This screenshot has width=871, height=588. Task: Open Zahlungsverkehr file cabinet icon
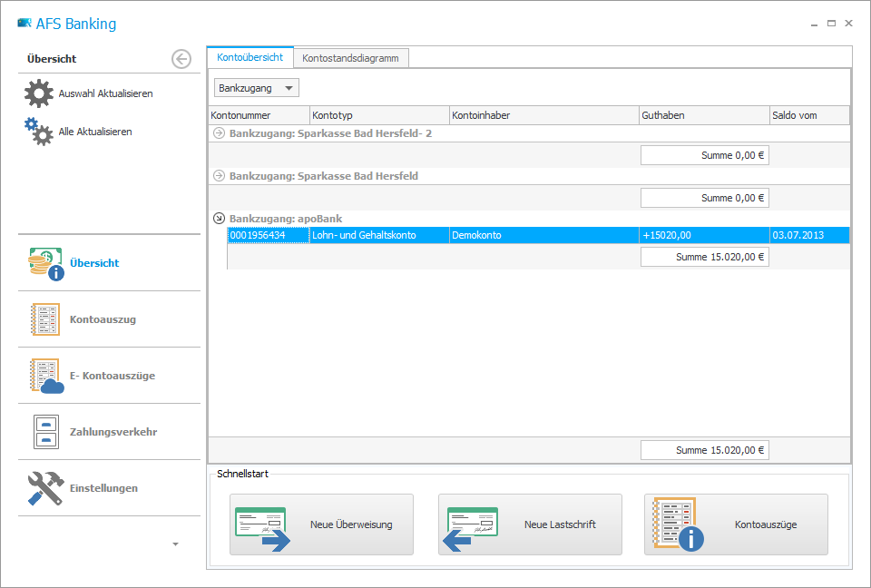pos(46,432)
